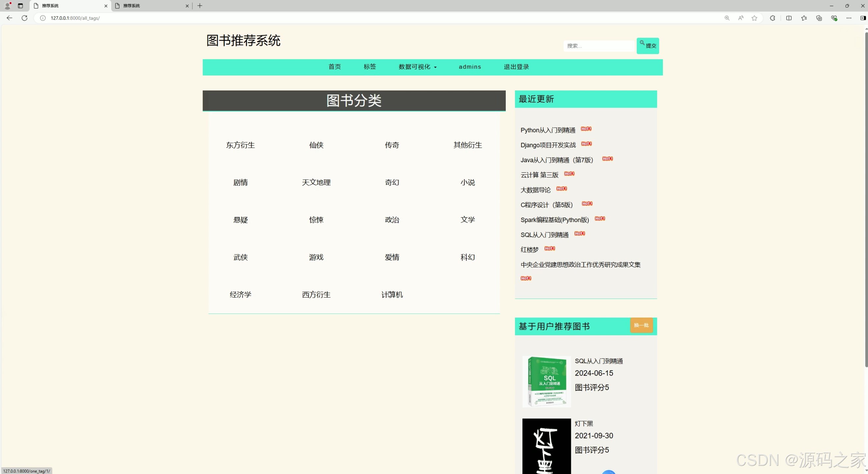Viewport: 868px width, 474px height.
Task: Click the search input field
Action: point(598,46)
